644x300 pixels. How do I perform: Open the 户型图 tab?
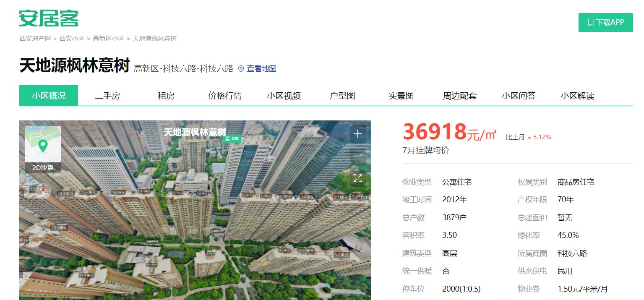342,96
